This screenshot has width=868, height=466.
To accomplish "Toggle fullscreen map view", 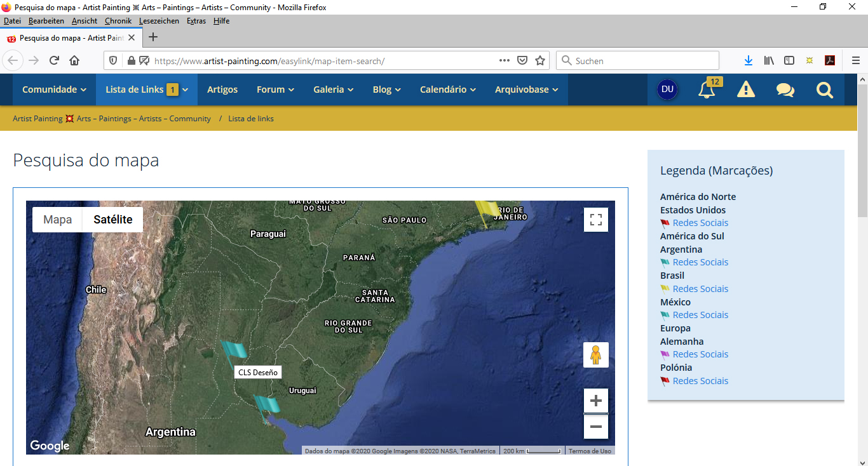I will [595, 220].
